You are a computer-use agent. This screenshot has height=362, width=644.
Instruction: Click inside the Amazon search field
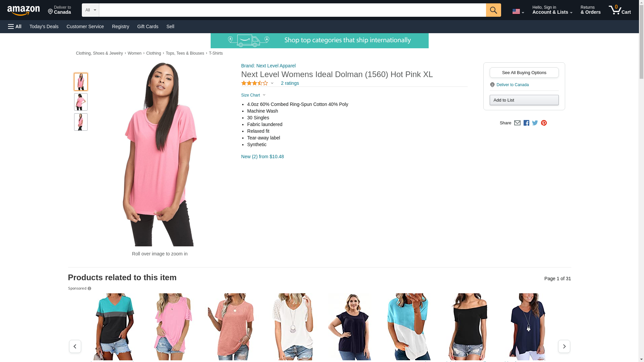(x=292, y=10)
